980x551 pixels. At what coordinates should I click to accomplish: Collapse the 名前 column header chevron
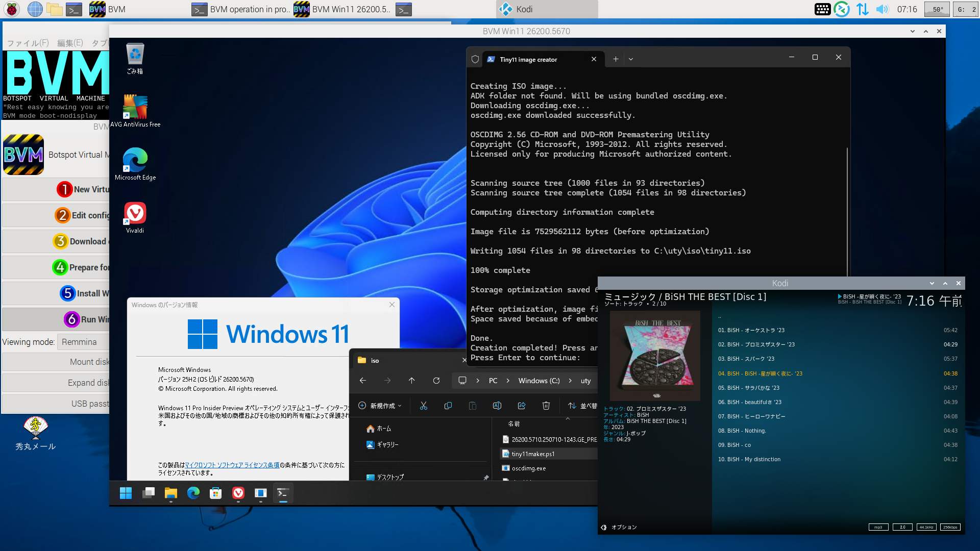(568, 419)
